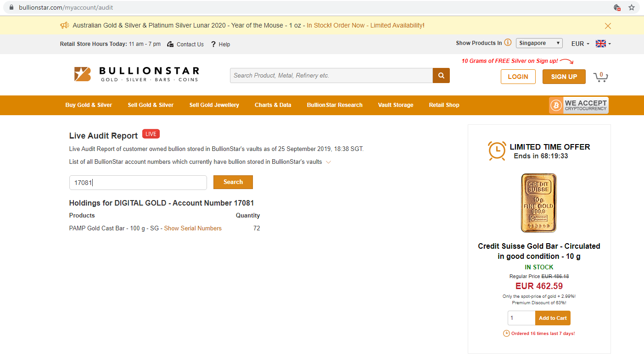Viewport: 644px width, 357px height.
Task: Click the Help link text
Action: (x=224, y=45)
